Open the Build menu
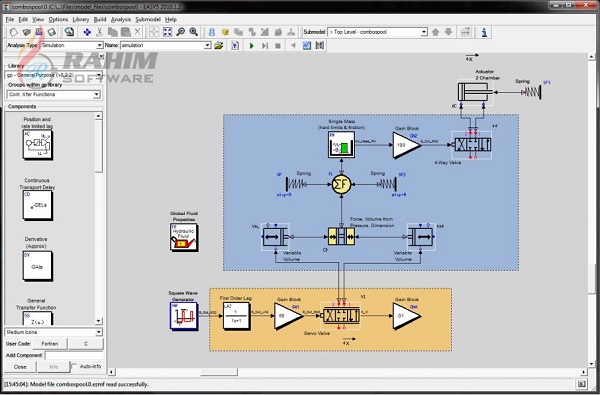Screen dimensions: 600x395 click(x=100, y=20)
